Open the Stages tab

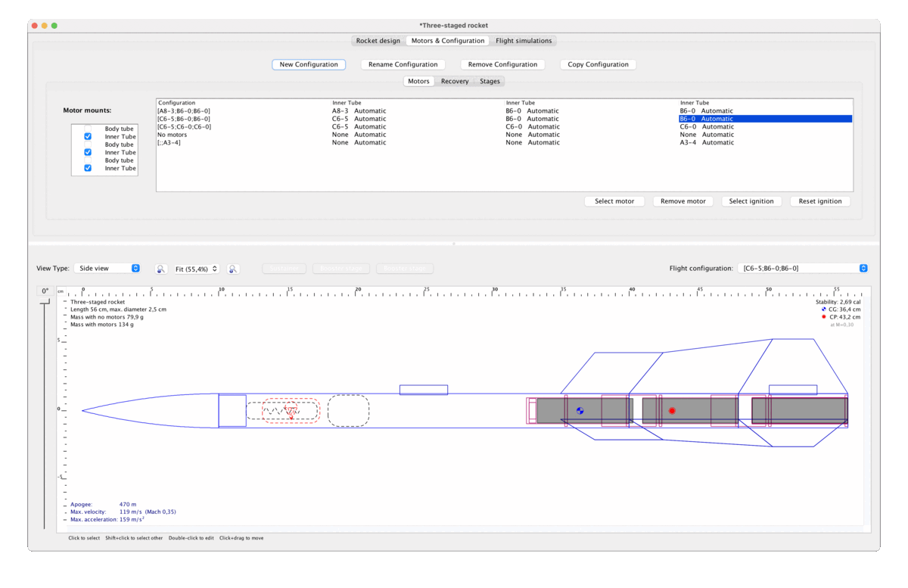click(490, 81)
